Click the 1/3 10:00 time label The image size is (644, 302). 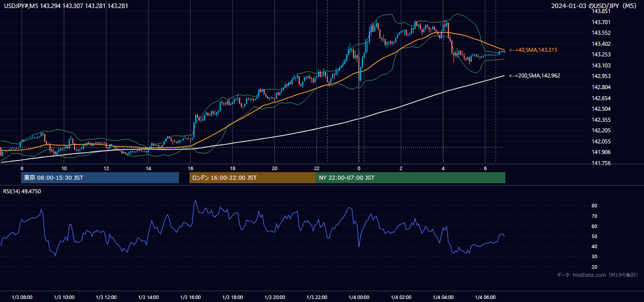point(64,297)
